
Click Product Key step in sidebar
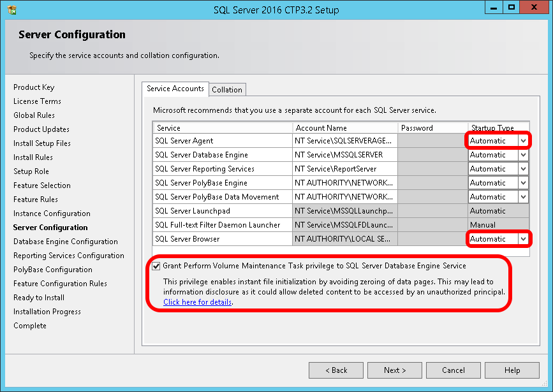(x=34, y=87)
